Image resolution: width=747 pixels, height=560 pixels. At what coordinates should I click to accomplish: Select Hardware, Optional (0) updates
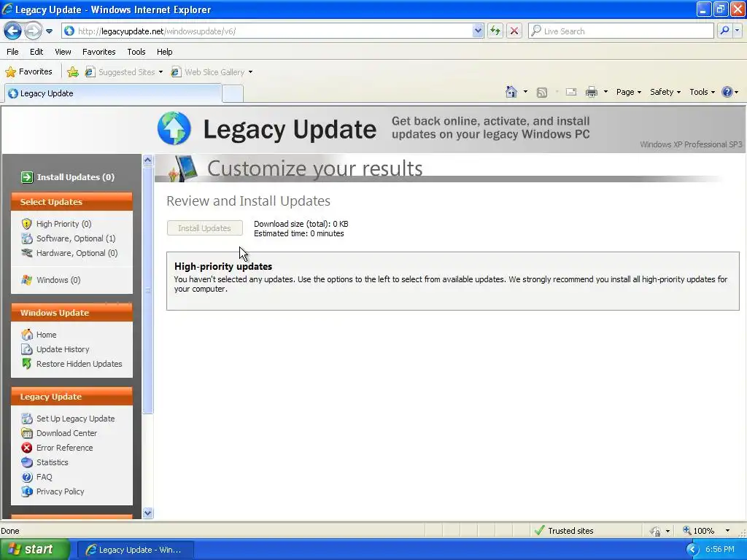77,253
